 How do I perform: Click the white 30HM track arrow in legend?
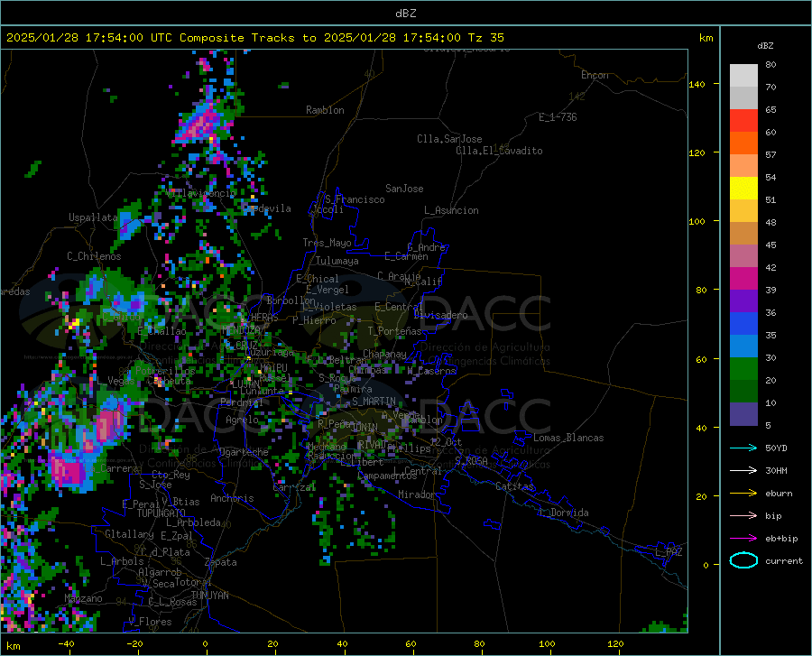point(743,470)
